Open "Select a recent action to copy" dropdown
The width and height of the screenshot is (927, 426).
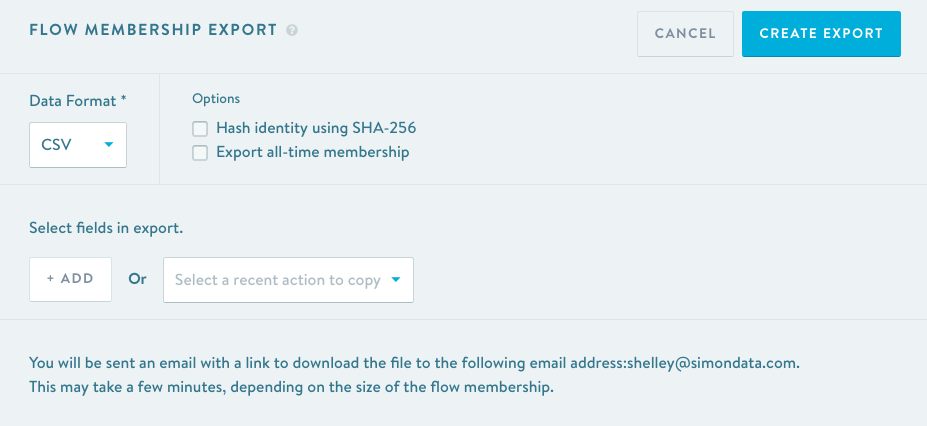288,280
